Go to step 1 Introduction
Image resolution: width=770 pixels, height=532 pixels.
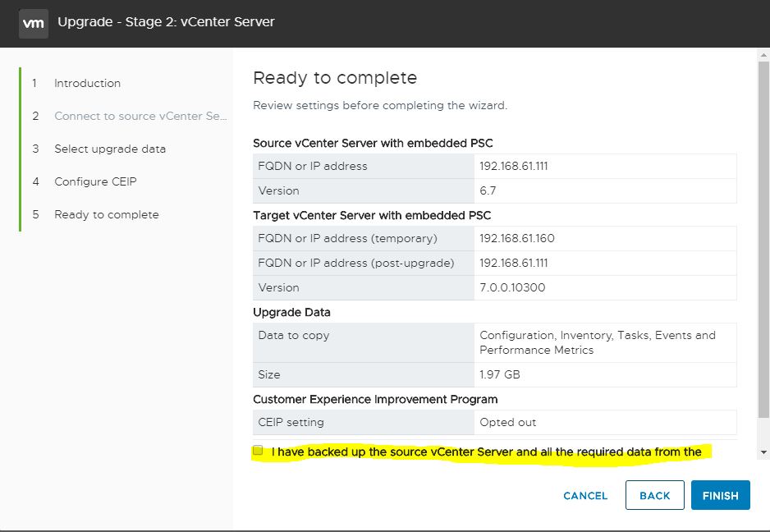pos(87,83)
